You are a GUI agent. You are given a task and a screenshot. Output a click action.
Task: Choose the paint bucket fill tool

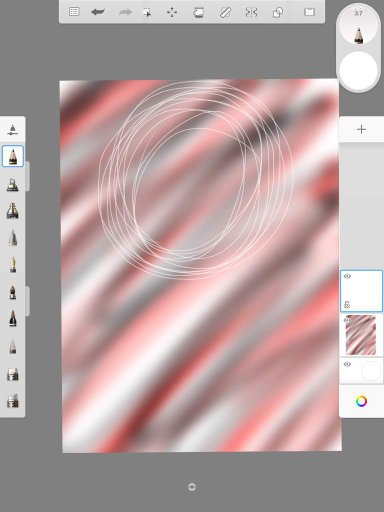point(198,13)
